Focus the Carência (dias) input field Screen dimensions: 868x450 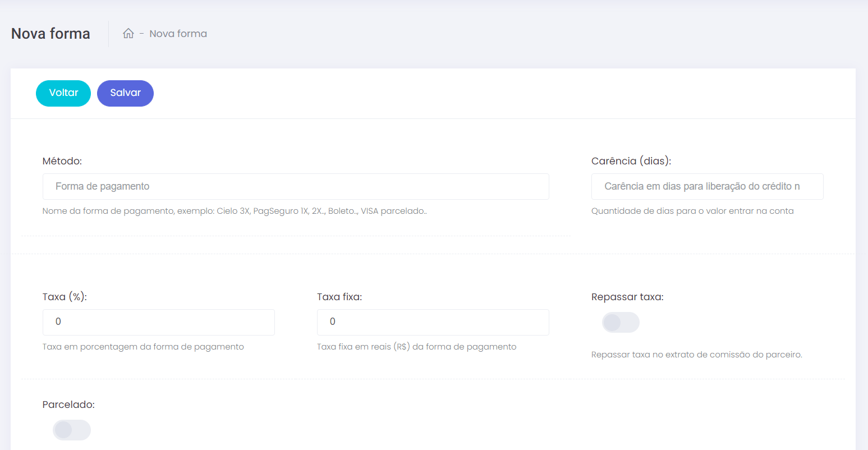tap(707, 186)
